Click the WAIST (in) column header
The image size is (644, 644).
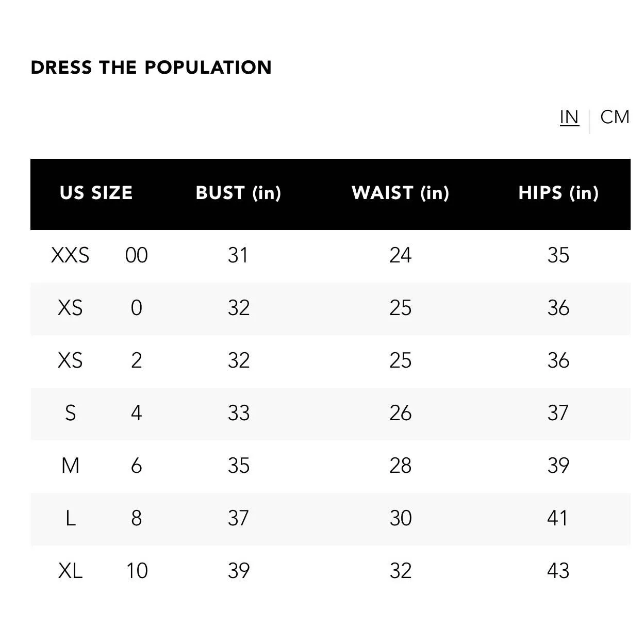(x=401, y=193)
